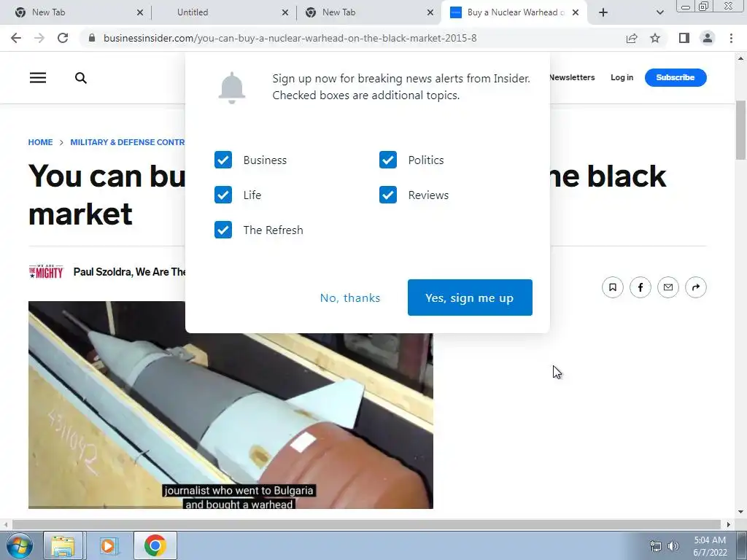
Task: Uncheck the Business checkbox
Action: click(x=223, y=160)
